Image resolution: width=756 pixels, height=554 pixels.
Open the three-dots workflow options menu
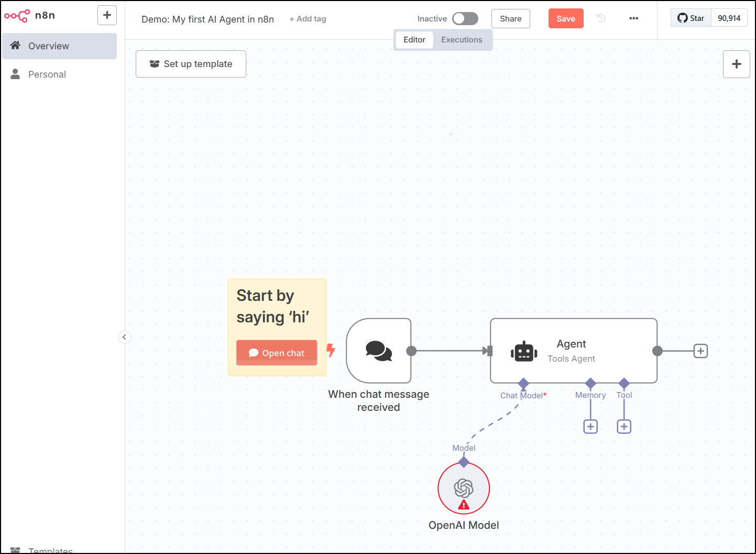pyautogui.click(x=633, y=18)
